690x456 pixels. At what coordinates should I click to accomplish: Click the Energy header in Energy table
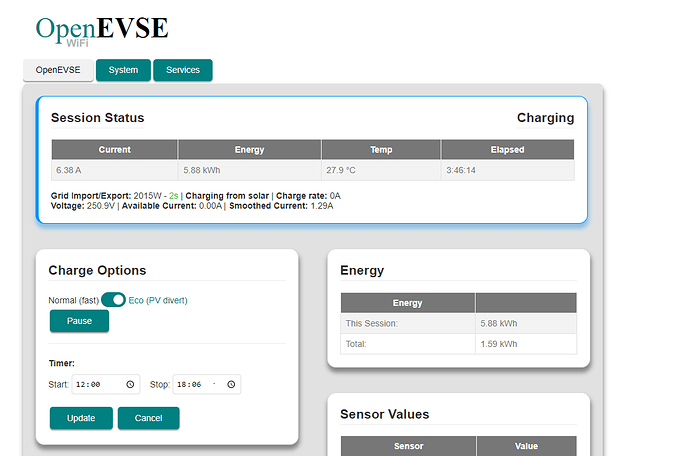(x=407, y=303)
